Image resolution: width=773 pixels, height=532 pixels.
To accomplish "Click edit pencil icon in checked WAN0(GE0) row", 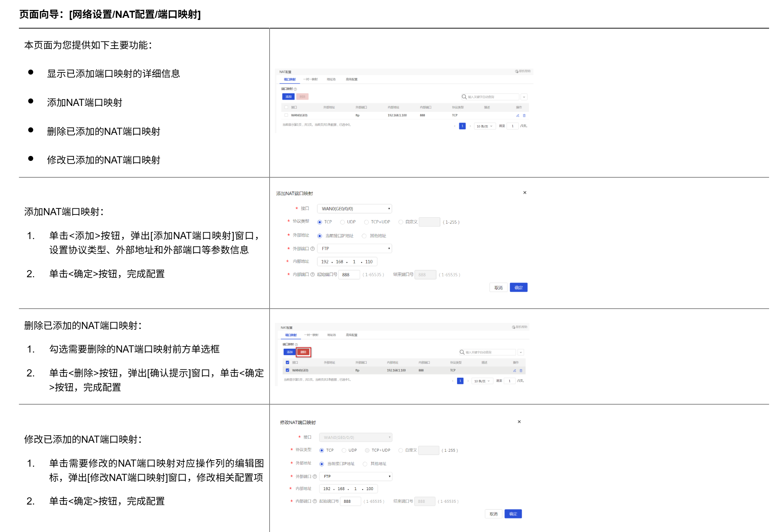I will [514, 371].
